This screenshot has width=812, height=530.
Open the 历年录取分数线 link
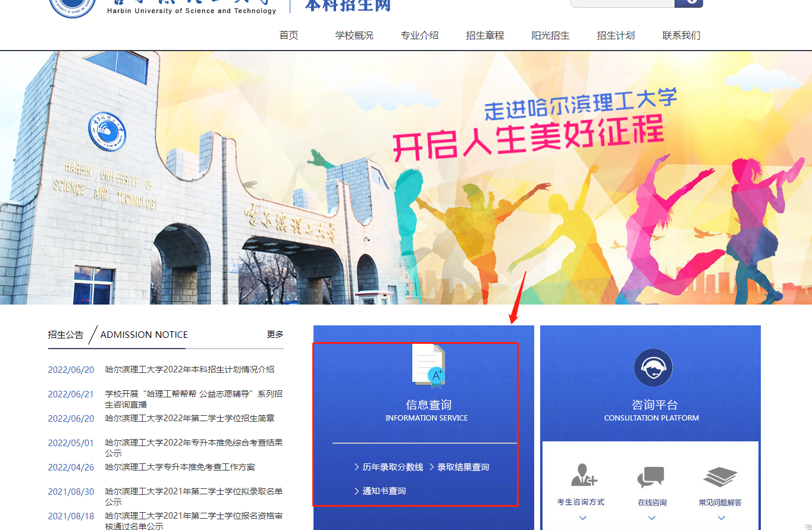tap(393, 468)
